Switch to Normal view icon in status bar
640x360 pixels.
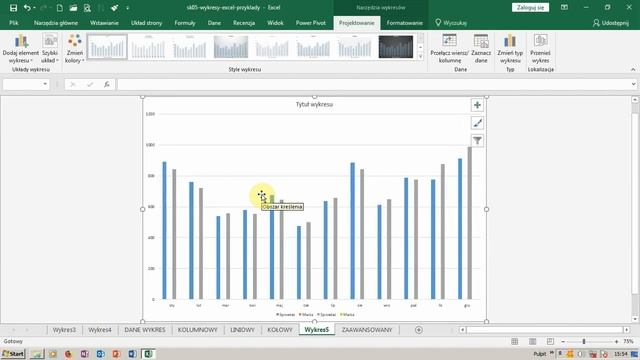click(x=515, y=342)
